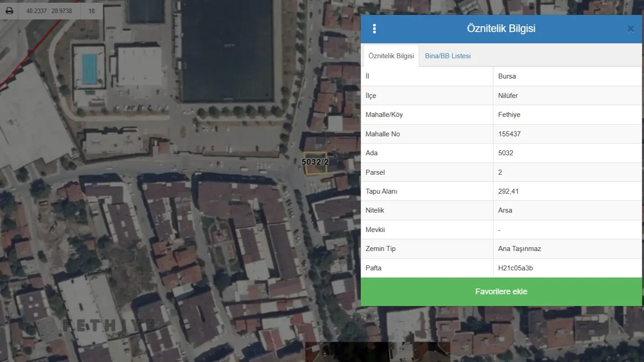
Task: Click the Mahalle No value 155437
Action: (509, 134)
